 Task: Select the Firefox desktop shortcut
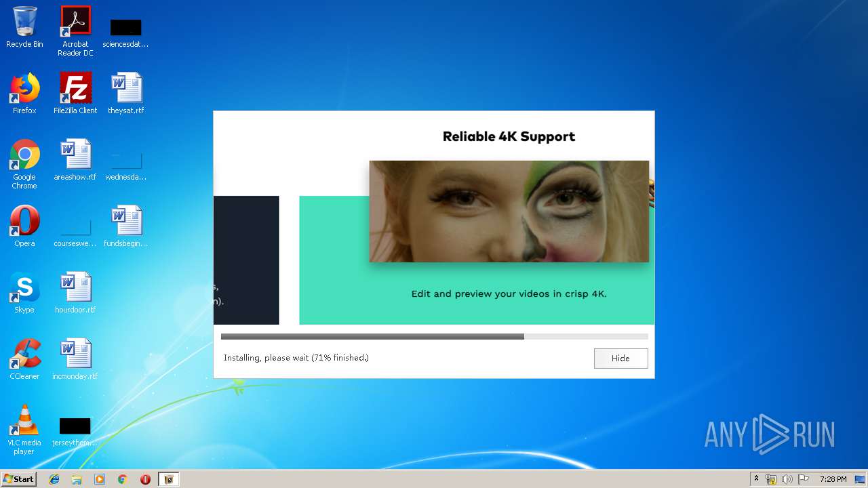pyautogui.click(x=24, y=94)
